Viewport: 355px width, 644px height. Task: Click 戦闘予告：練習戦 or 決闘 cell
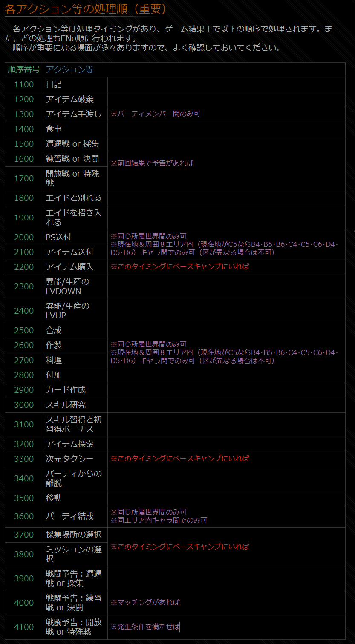pyautogui.click(x=75, y=603)
